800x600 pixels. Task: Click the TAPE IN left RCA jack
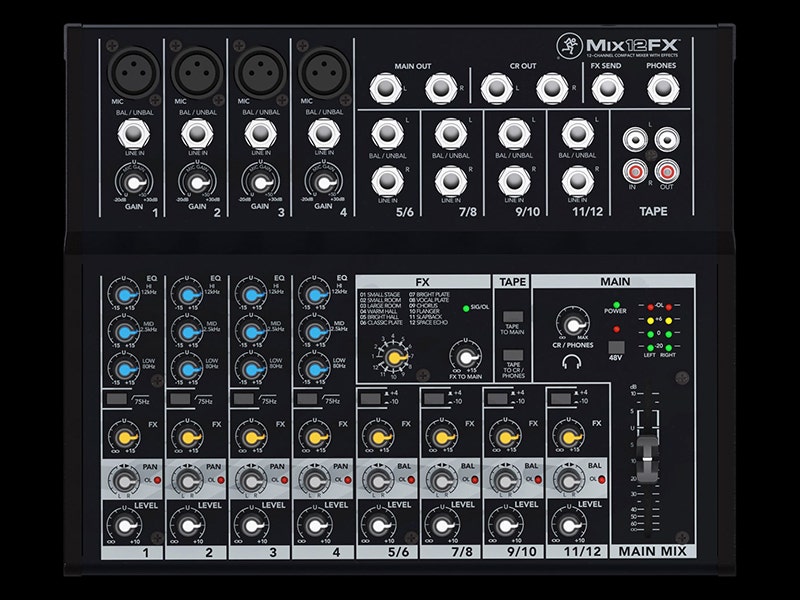click(x=635, y=139)
